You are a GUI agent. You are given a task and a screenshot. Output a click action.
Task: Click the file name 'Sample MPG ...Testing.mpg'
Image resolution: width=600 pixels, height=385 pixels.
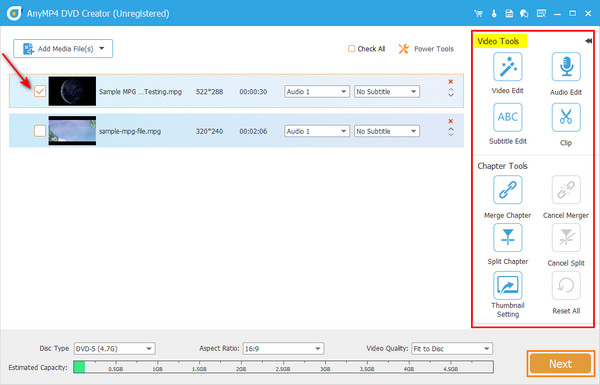coord(140,92)
